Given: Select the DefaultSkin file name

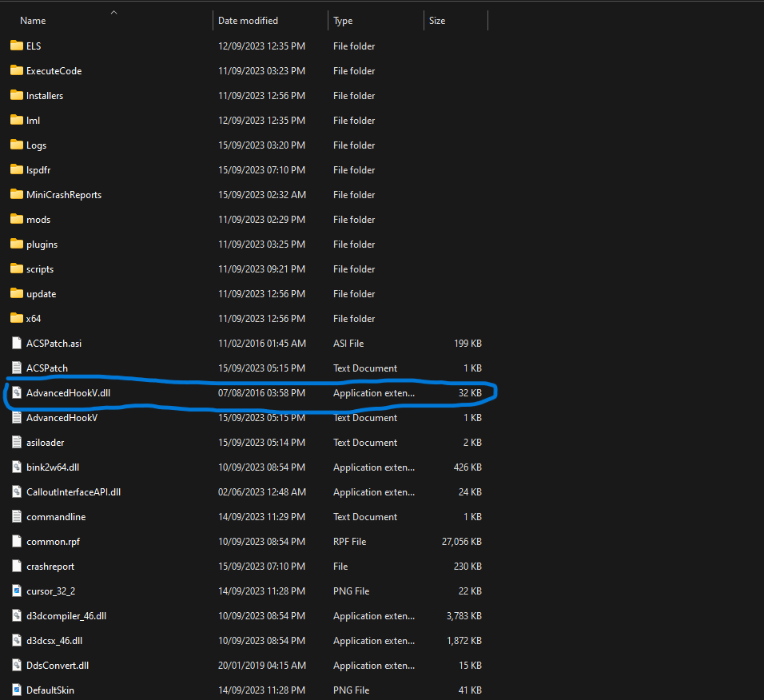Looking at the screenshot, I should [50, 690].
